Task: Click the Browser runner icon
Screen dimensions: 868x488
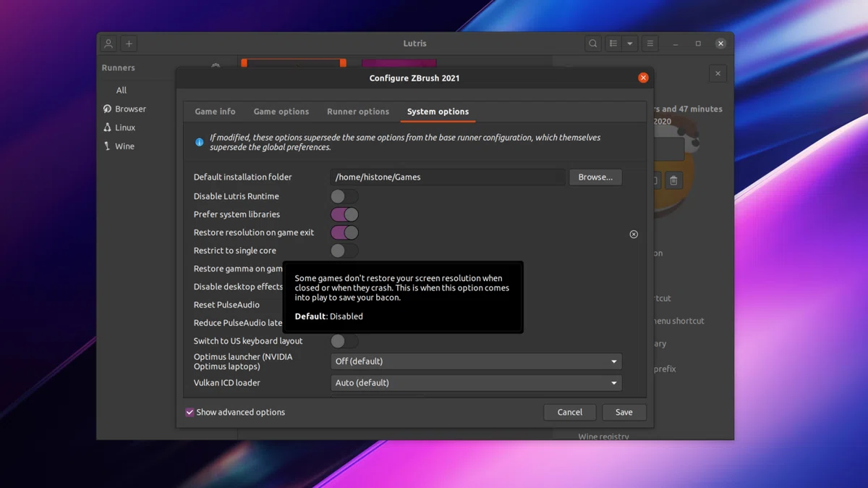Action: click(107, 109)
